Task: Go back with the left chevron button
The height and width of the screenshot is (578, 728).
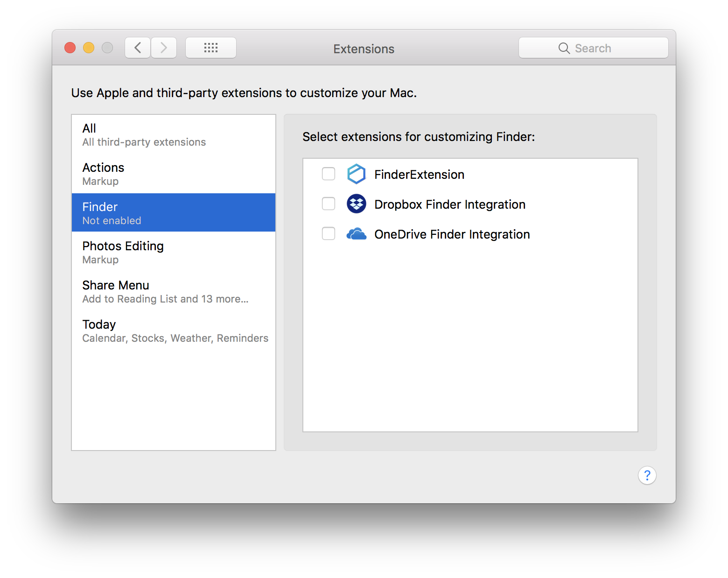Action: point(138,48)
